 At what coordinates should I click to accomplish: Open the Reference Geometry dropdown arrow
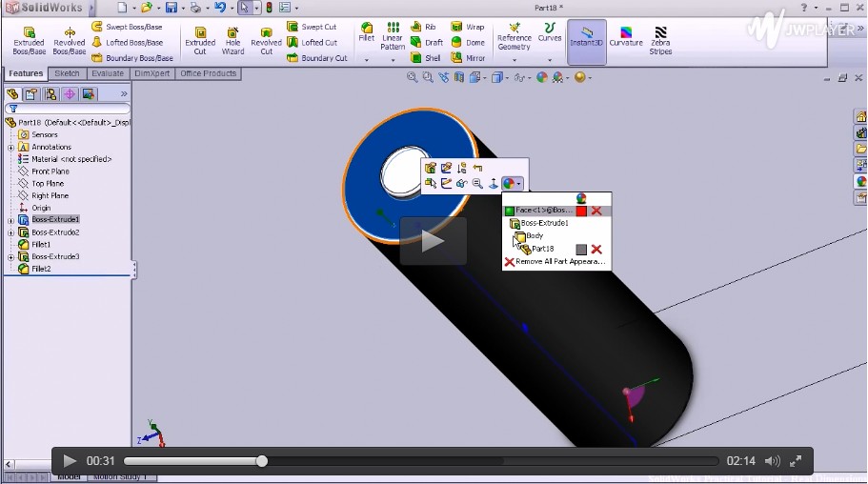(515, 60)
